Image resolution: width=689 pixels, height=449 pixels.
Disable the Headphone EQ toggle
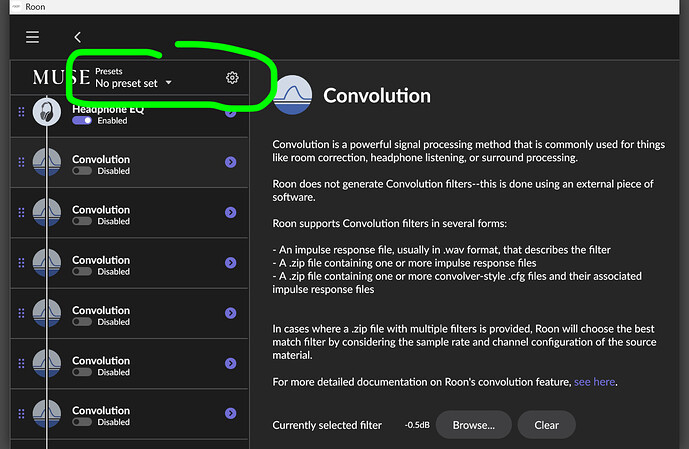point(82,120)
